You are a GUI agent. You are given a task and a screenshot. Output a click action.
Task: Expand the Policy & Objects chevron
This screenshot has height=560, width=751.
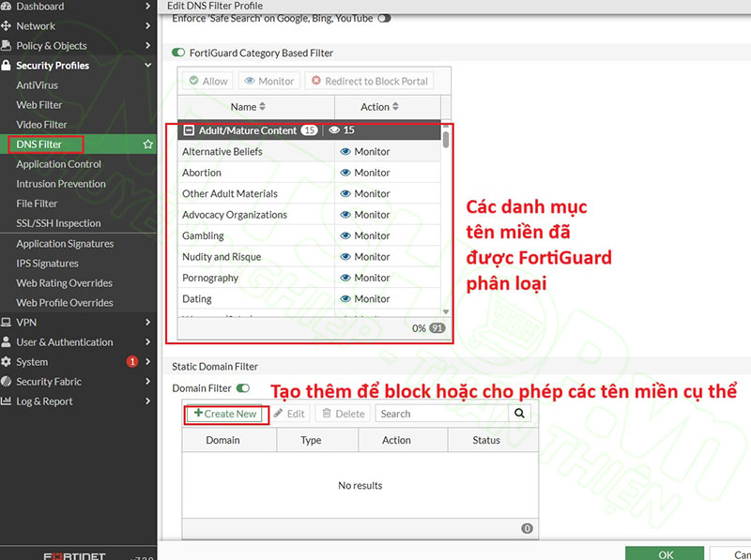tap(147, 45)
